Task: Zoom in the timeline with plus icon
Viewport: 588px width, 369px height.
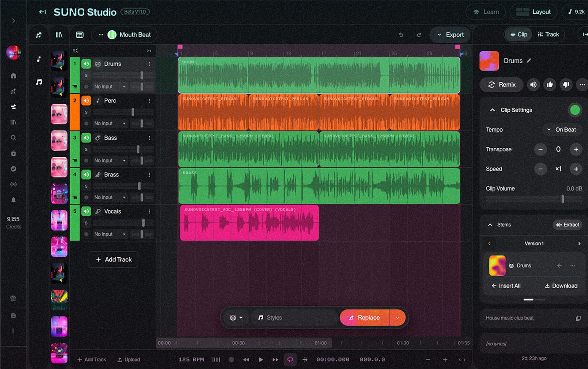Action: [x=445, y=360]
